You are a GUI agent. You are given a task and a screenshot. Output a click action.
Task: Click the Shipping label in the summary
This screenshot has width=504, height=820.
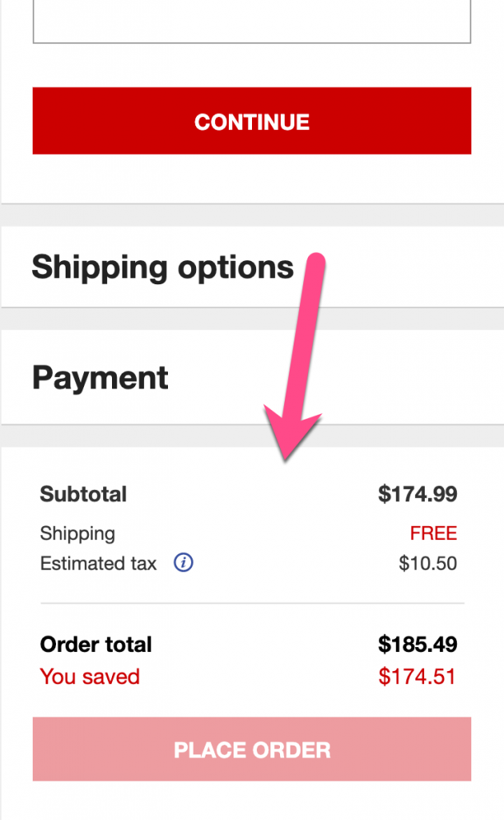coord(77,533)
